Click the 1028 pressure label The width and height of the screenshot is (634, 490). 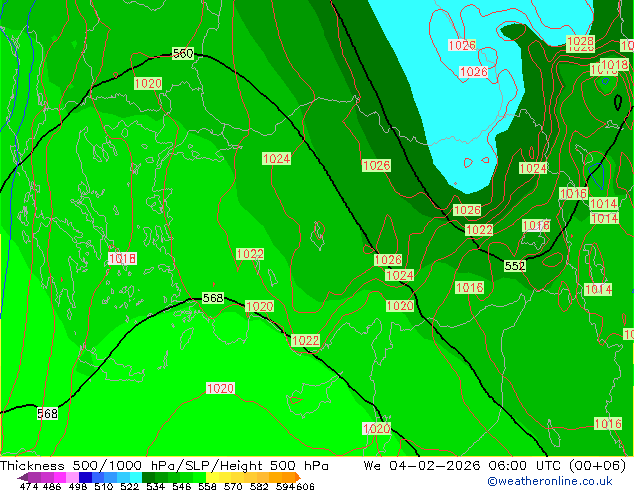point(580,42)
